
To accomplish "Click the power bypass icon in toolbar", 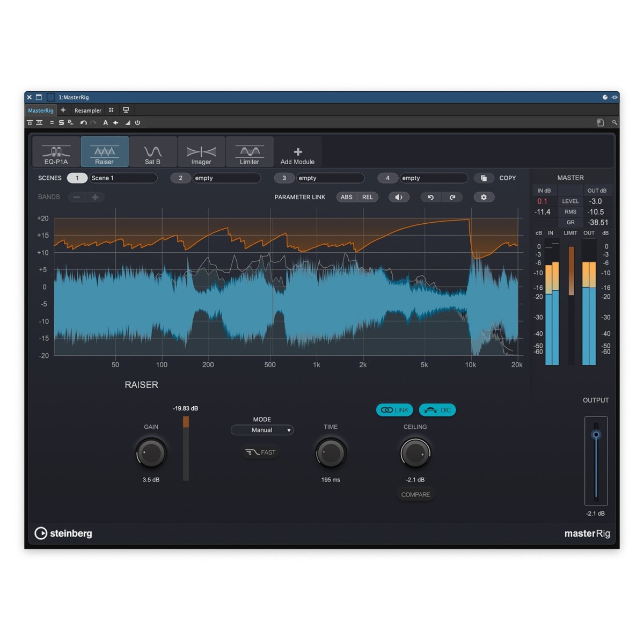I will tap(137, 123).
